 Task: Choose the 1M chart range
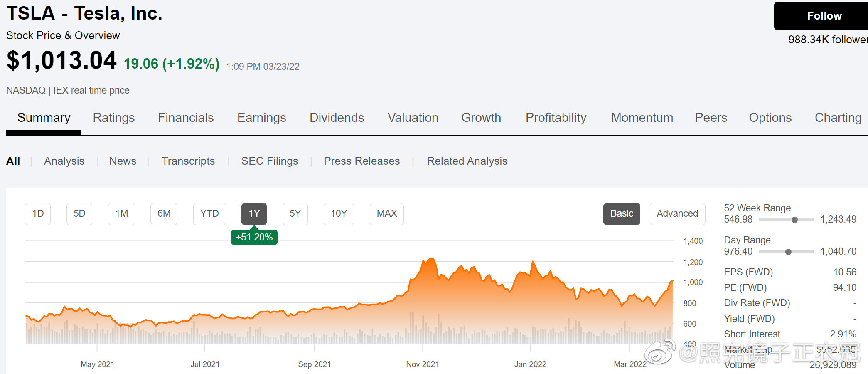pos(122,214)
